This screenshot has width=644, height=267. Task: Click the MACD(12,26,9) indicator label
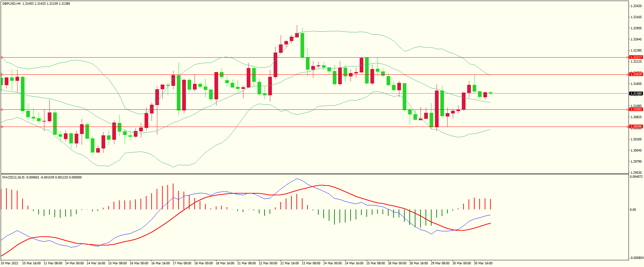tap(13, 177)
